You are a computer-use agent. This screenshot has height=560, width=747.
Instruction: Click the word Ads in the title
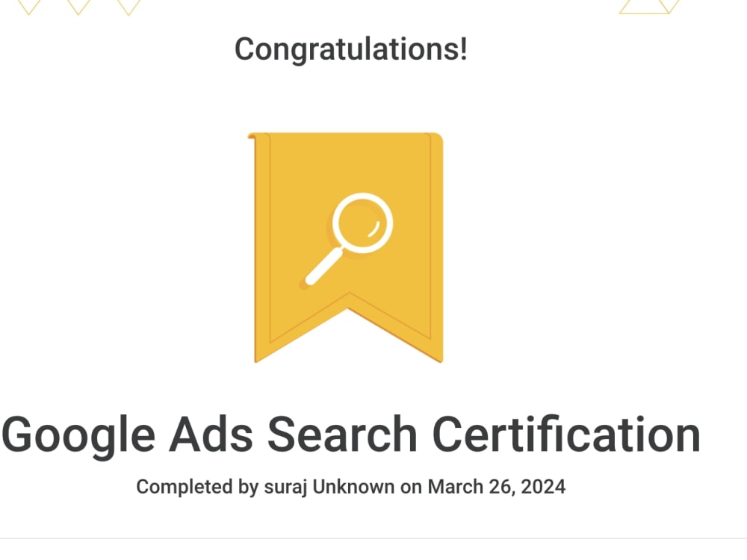(211, 435)
